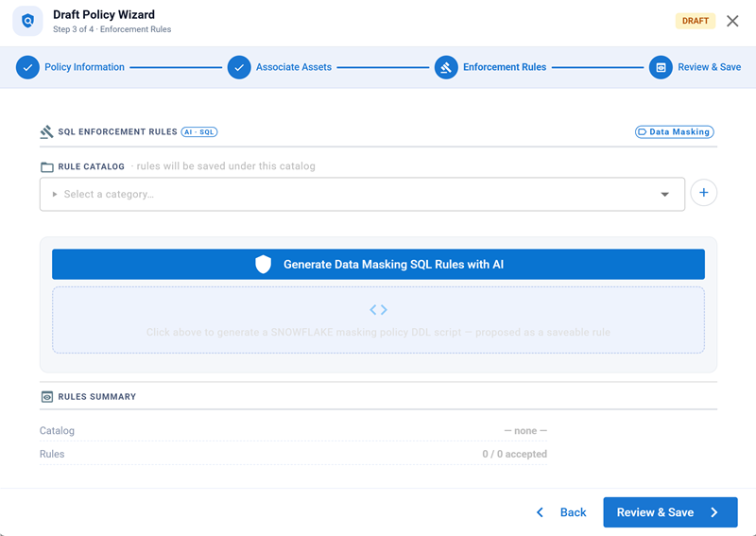Click the Review & Save footer button

point(670,512)
